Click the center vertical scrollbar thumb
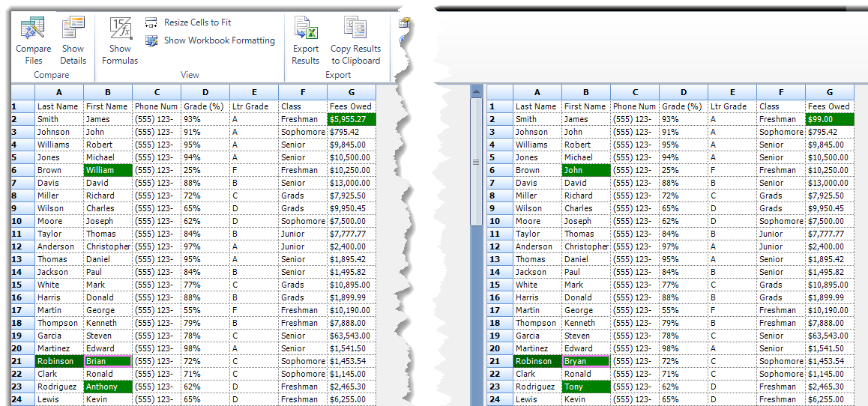The height and width of the screenshot is (406, 868). (476, 162)
